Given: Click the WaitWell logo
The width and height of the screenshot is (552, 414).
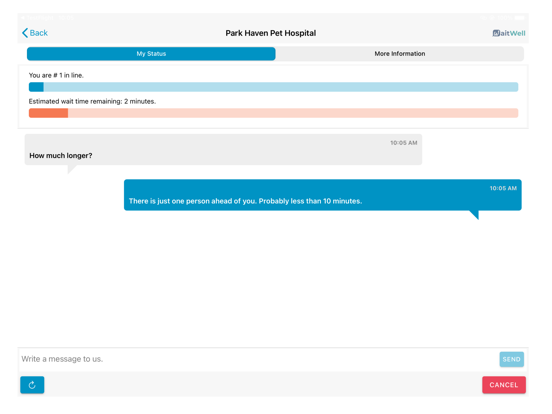Looking at the screenshot, I should 509,33.
